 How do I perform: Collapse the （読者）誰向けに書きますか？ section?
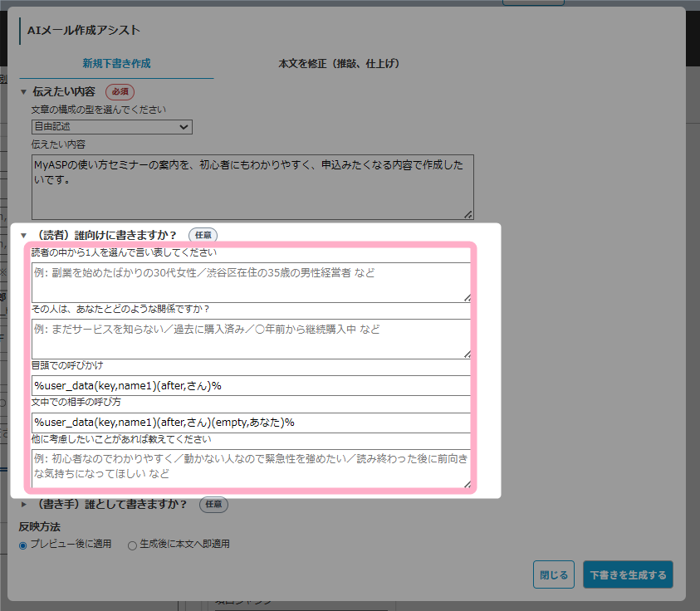click(24, 236)
